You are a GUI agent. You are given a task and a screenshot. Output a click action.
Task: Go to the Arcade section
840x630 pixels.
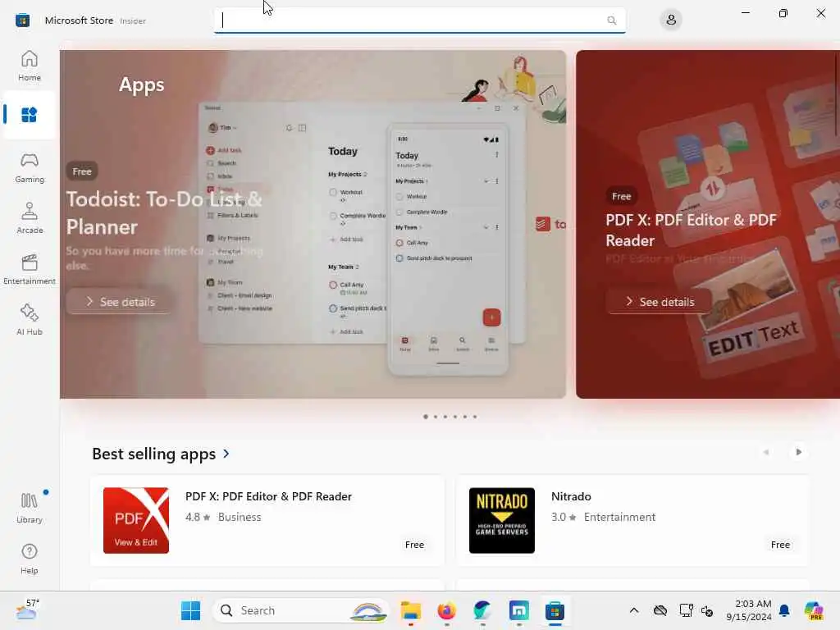pos(29,218)
